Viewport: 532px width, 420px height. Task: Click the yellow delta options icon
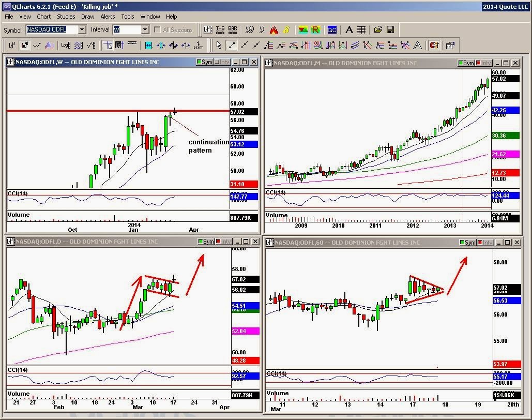[287, 30]
